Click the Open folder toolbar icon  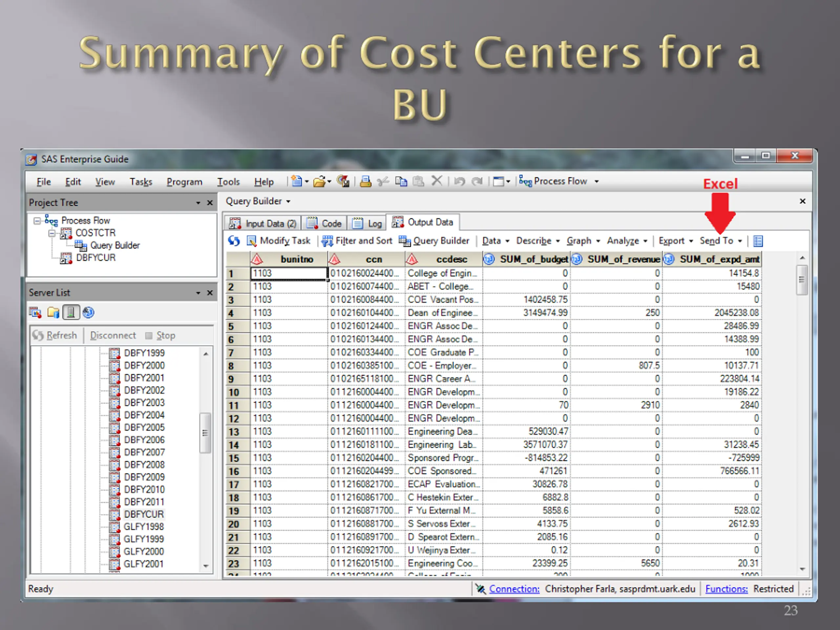click(x=319, y=181)
